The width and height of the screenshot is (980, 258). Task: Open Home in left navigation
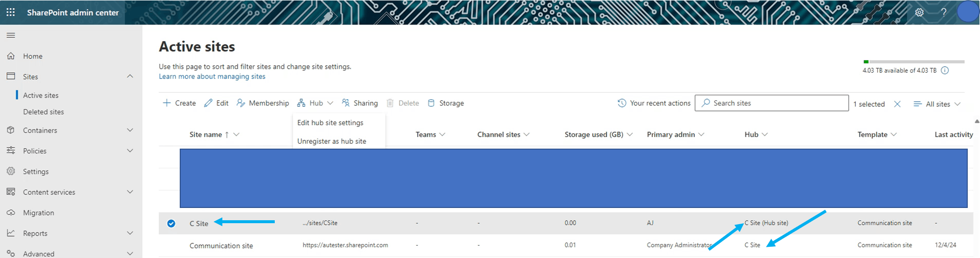[33, 56]
